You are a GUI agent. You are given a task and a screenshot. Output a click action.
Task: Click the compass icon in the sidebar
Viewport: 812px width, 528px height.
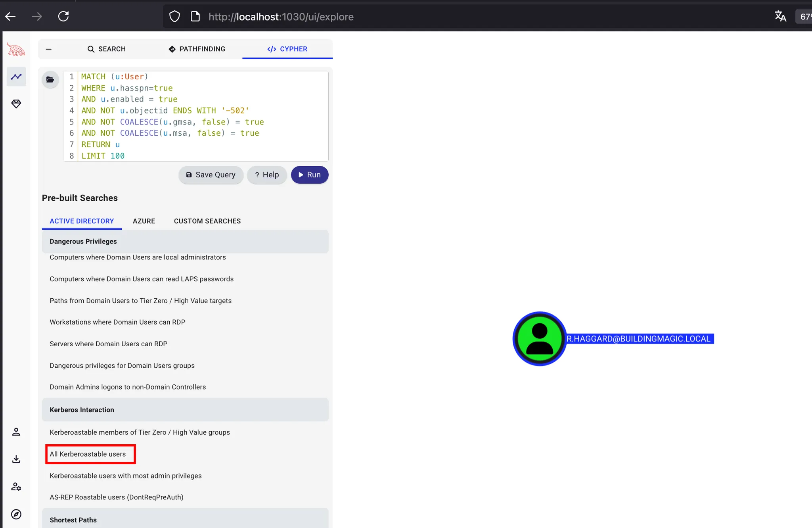coord(16,514)
